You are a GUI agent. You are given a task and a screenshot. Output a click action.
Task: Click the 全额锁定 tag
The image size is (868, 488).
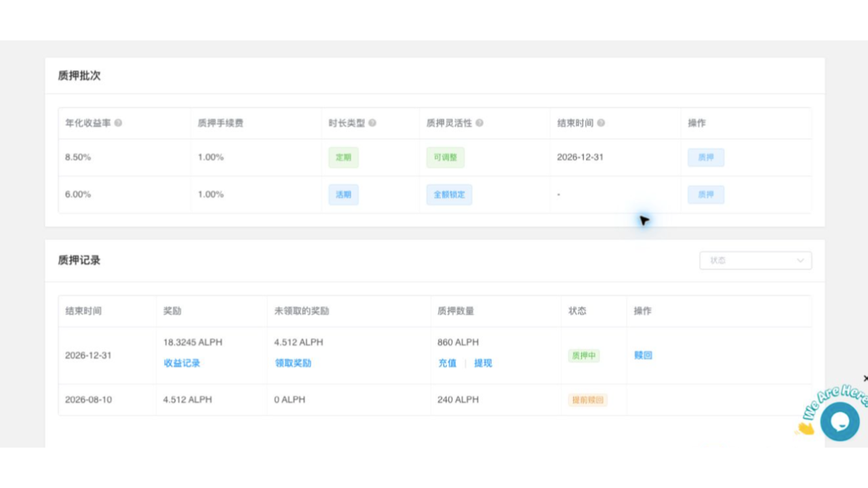coord(449,195)
